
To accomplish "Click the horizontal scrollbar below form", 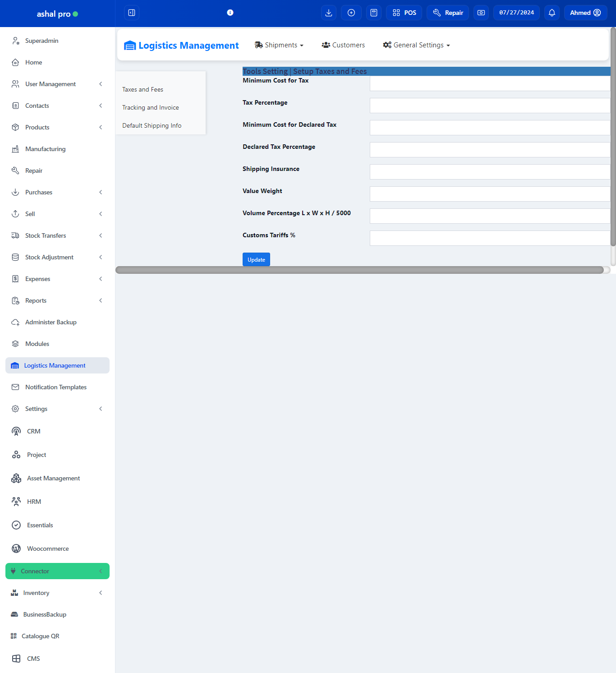I will 359,270.
